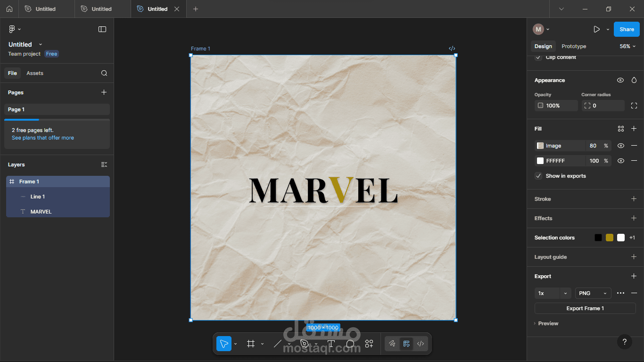
Task: Open the Move tool options chevron
Action: coord(235,344)
